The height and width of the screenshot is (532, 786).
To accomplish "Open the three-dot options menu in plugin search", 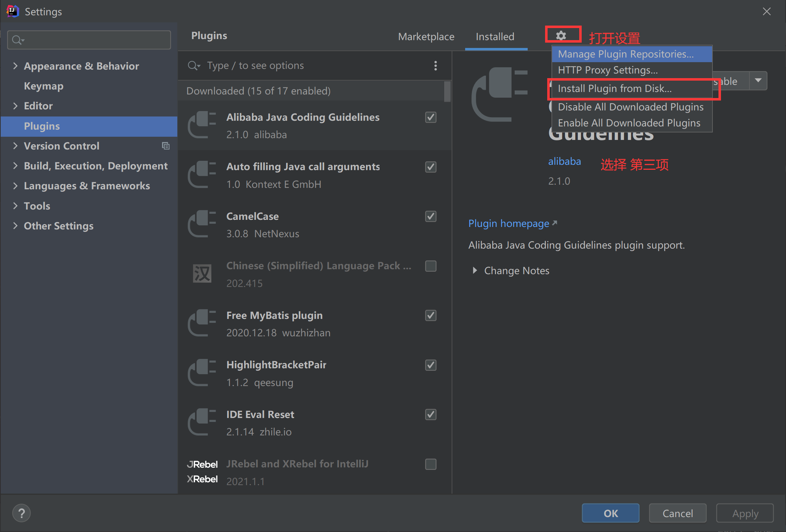I will pos(435,66).
